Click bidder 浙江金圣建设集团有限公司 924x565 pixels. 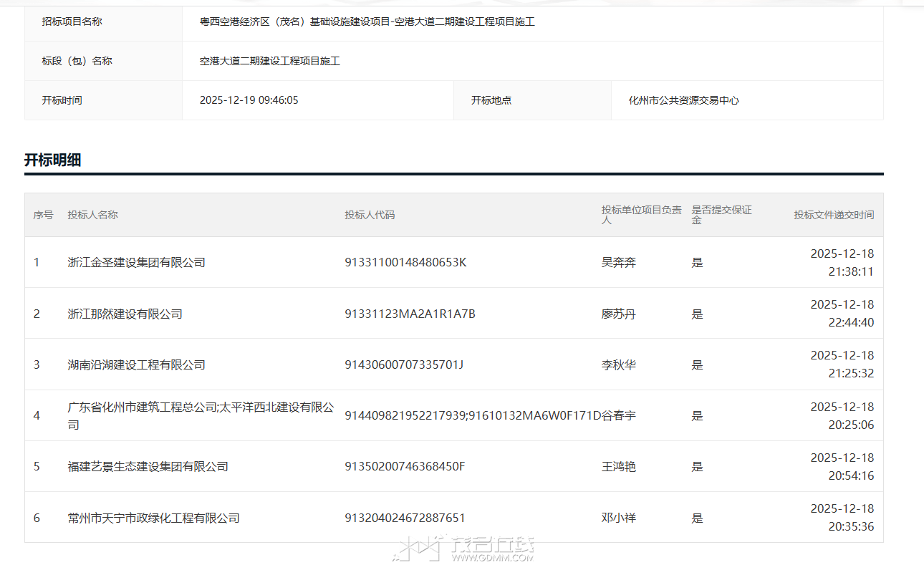pyautogui.click(x=136, y=263)
